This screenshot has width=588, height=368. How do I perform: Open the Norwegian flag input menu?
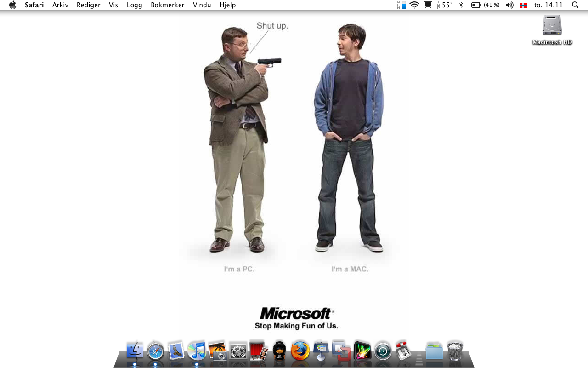click(524, 5)
